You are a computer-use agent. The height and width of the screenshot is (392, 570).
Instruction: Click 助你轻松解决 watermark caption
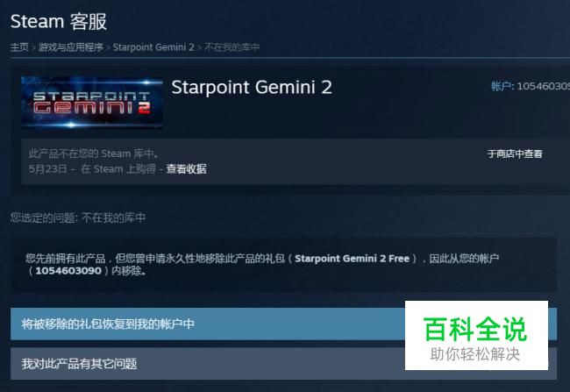475,354
